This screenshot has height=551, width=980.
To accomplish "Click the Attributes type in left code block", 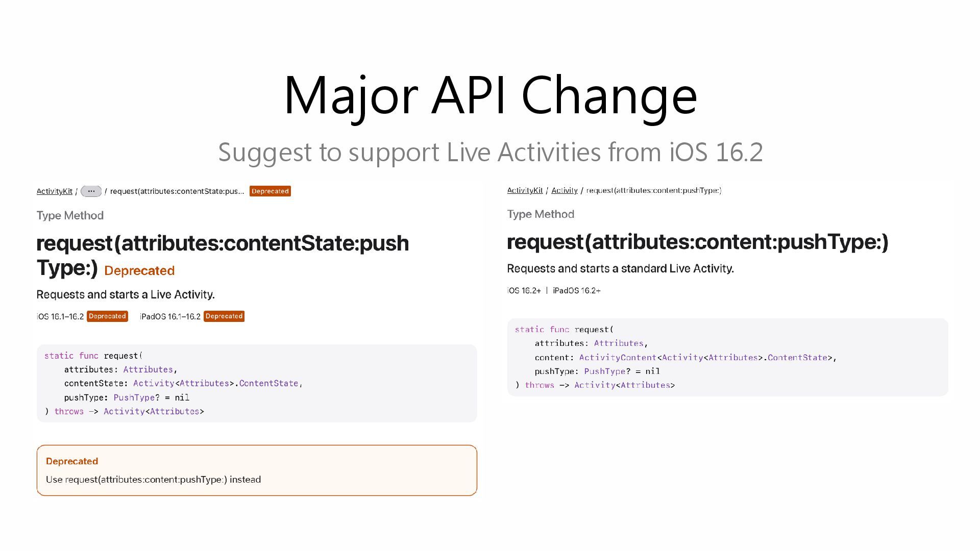I will 148,369.
